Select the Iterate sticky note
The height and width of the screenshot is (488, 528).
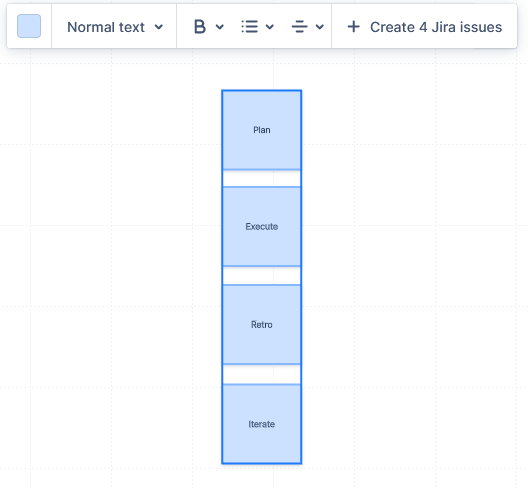(262, 424)
